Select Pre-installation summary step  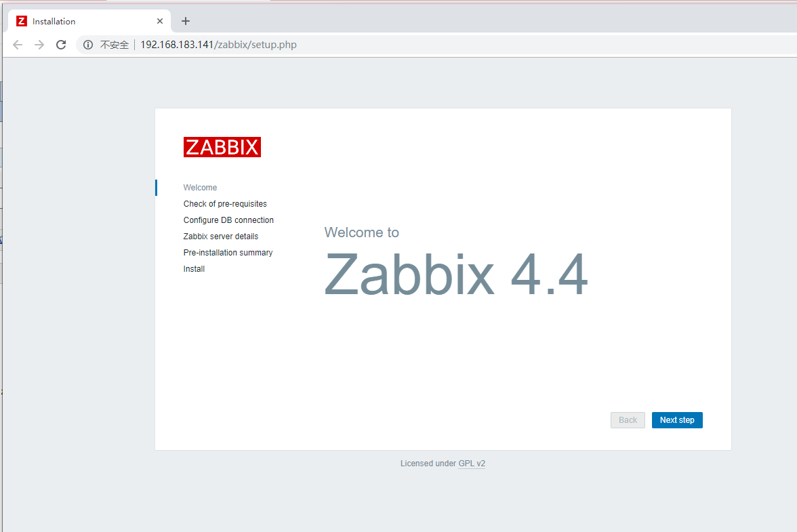pos(228,253)
